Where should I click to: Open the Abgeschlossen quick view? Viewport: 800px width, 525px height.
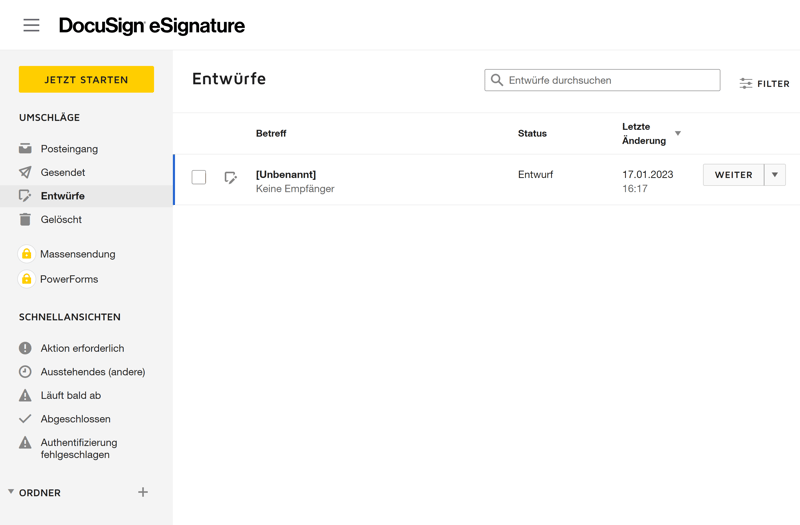click(75, 419)
